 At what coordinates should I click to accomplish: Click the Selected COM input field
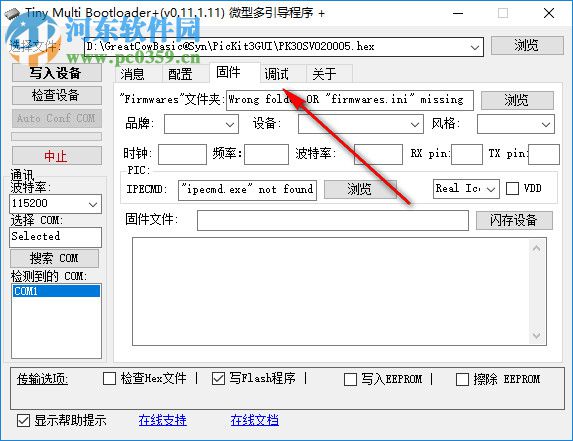[x=55, y=237]
